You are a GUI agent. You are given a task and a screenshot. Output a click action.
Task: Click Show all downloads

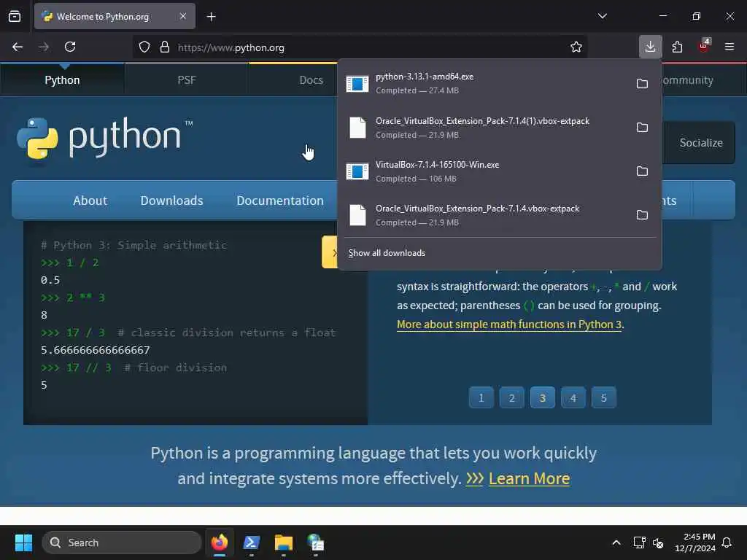click(x=387, y=253)
